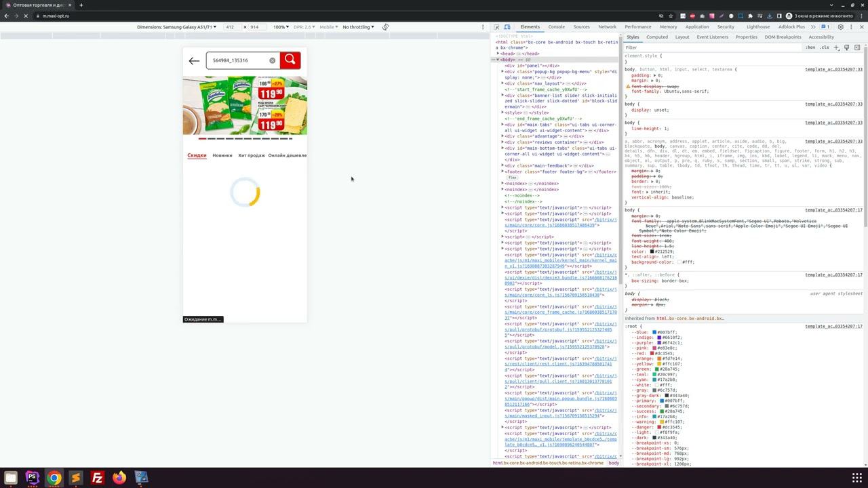
Task: Open the 100% zoom dropdown
Action: [x=280, y=27]
